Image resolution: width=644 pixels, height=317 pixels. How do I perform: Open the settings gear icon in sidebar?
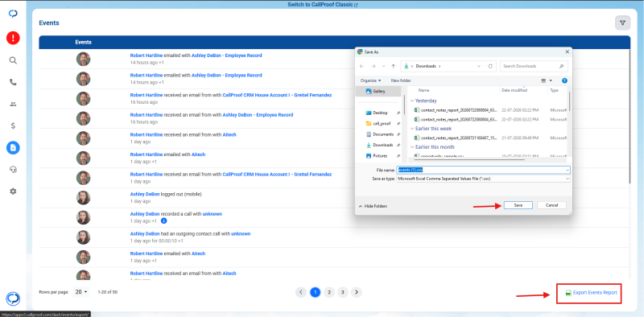[13, 191]
